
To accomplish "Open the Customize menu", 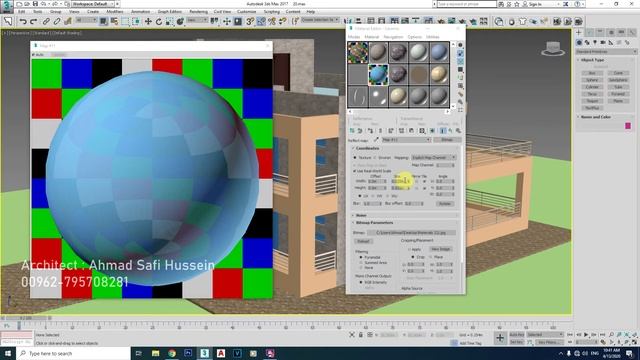I will [247, 11].
